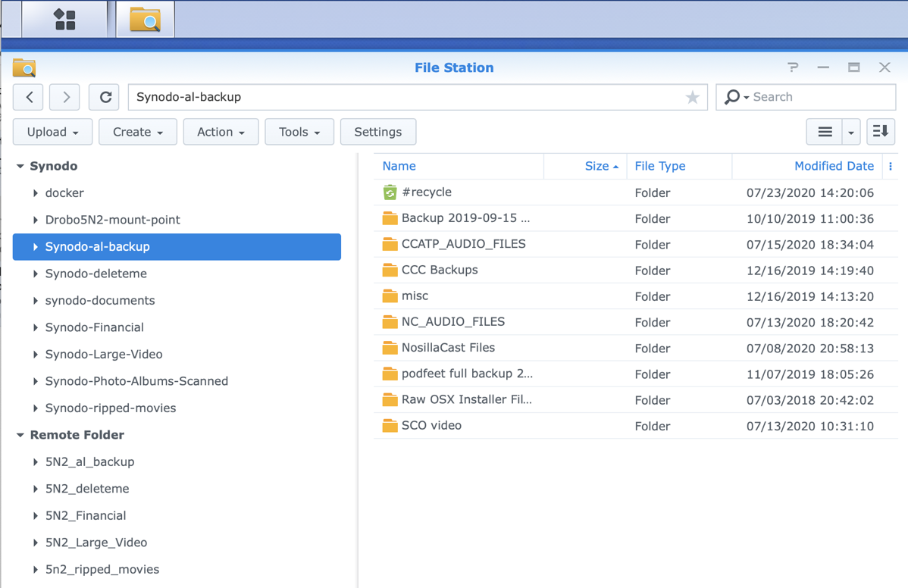
Task: Open the Create dropdown menu
Action: click(137, 132)
